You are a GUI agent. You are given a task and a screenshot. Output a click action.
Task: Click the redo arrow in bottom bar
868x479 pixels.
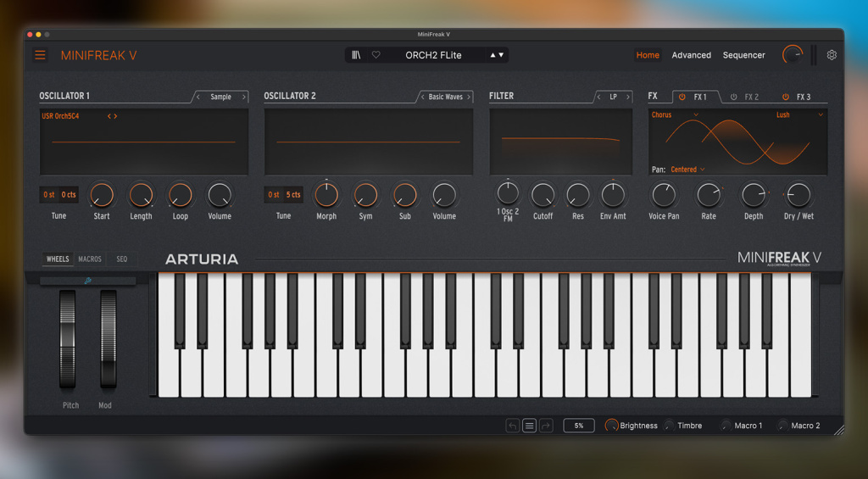pyautogui.click(x=547, y=426)
